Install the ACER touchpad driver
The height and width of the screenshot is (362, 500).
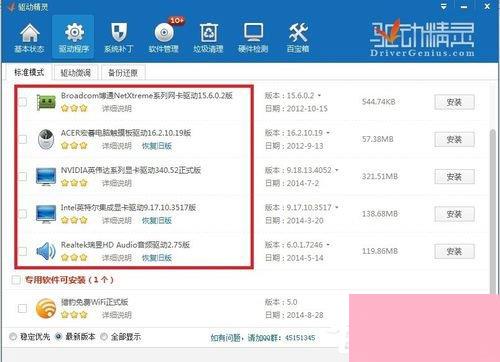[x=454, y=140]
